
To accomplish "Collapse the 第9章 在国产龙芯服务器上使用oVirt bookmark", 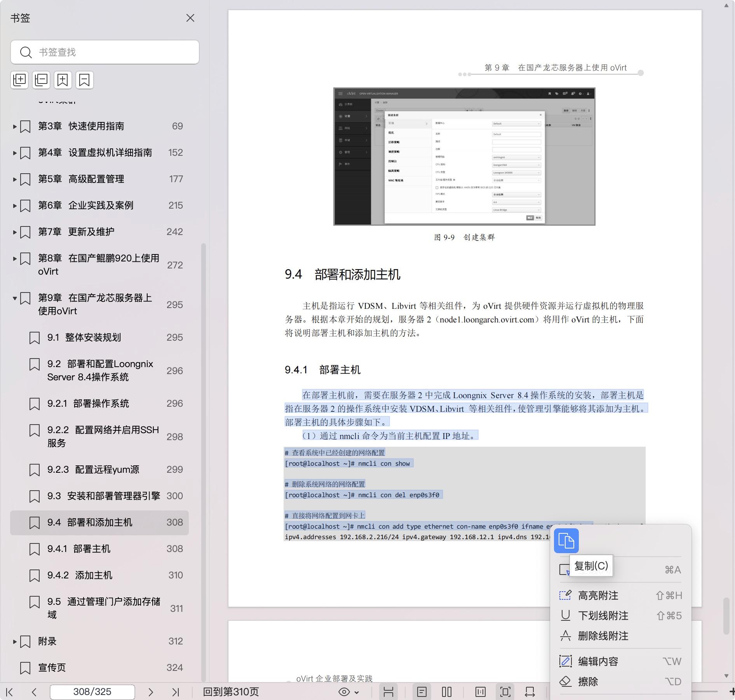I will click(x=15, y=298).
